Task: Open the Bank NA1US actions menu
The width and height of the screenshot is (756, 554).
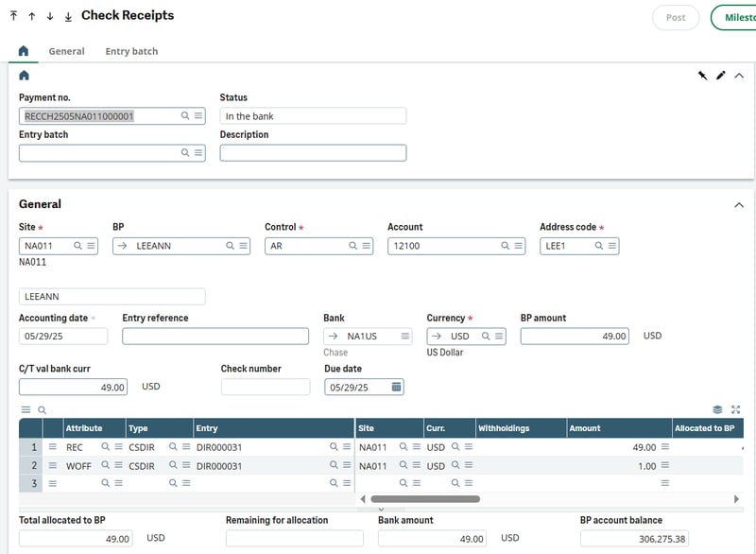Action: pos(405,337)
